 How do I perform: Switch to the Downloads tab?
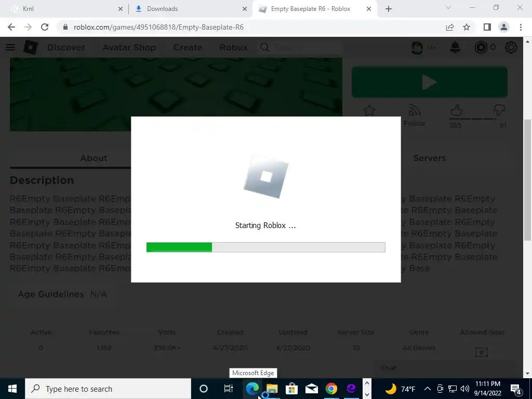(190, 9)
